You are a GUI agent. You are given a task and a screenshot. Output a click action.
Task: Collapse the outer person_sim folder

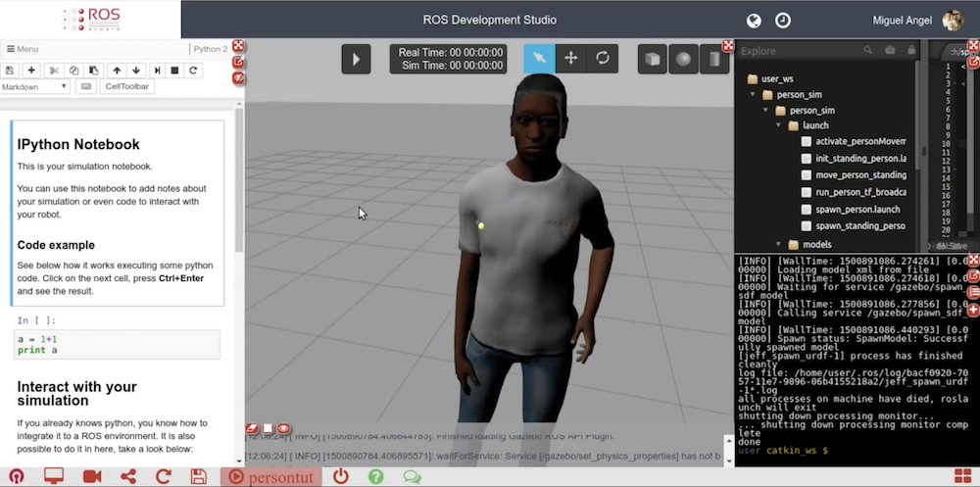tap(753, 95)
